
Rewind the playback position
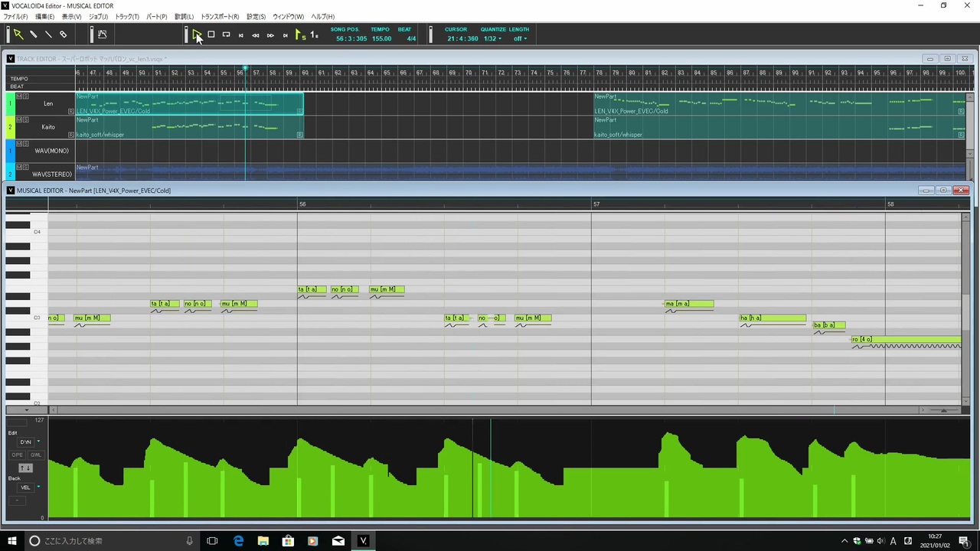[256, 35]
